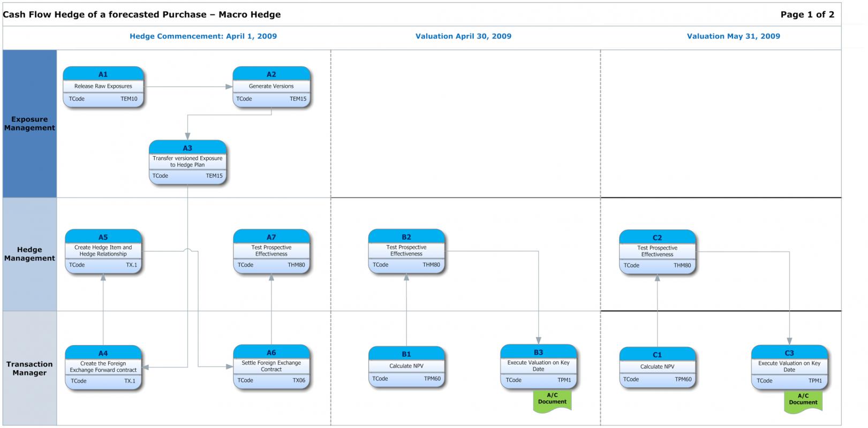868x428 pixels.
Task: Select the C2 Test Prospective Effectiveness box
Action: [x=658, y=252]
